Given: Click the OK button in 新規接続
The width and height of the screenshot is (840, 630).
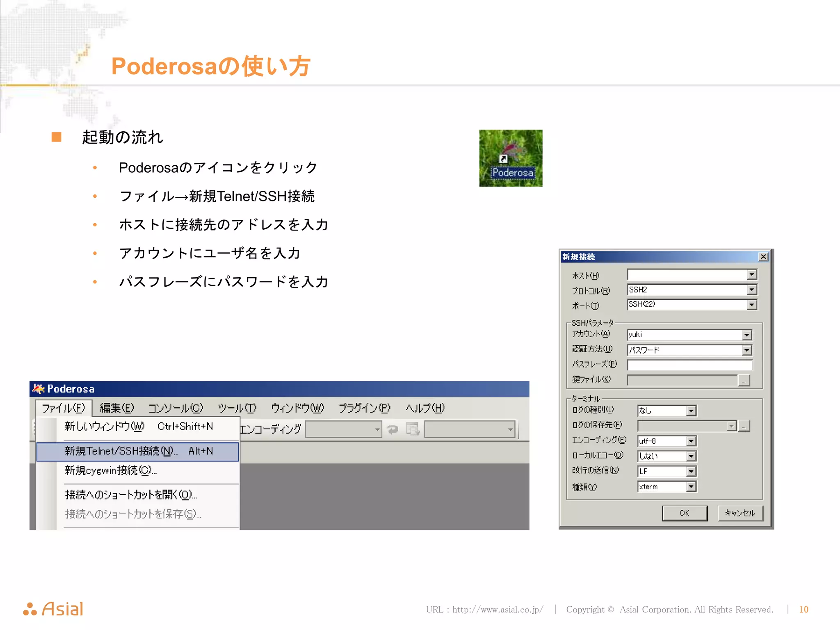Looking at the screenshot, I should pos(685,513).
